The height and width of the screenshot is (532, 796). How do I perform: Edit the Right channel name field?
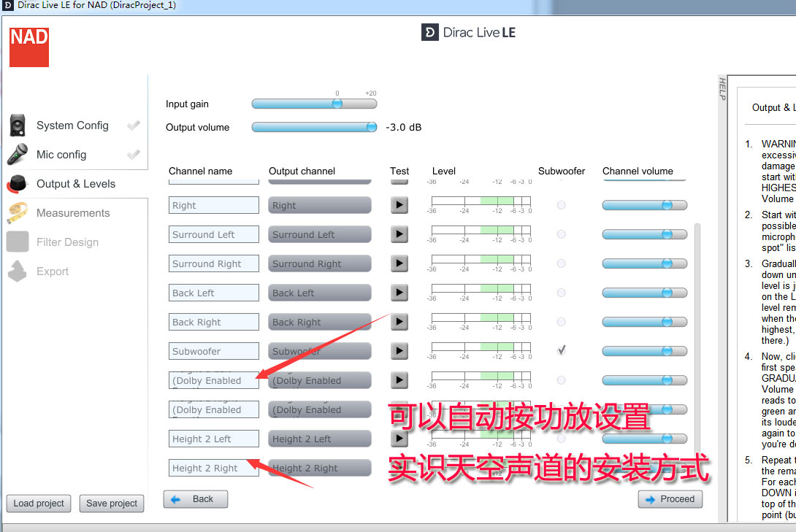click(x=214, y=205)
